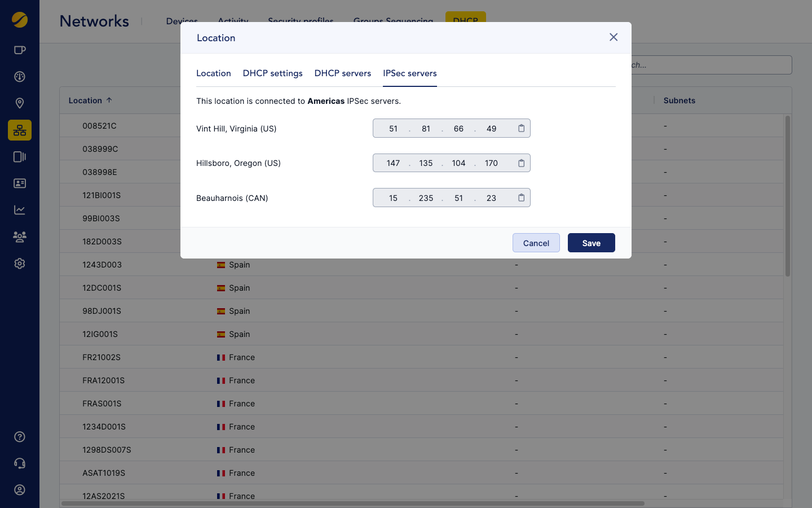
Task: Open the analytics chart sidebar icon
Action: click(x=20, y=210)
